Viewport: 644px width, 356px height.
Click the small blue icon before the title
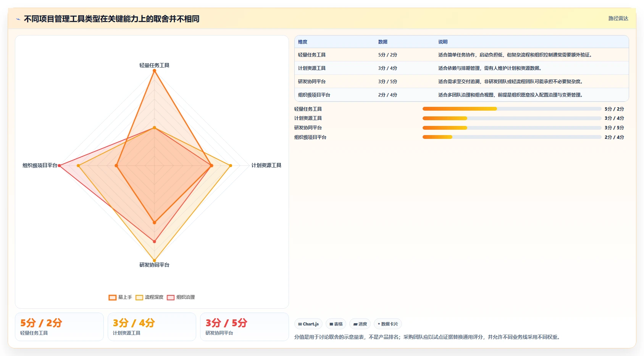click(x=18, y=19)
